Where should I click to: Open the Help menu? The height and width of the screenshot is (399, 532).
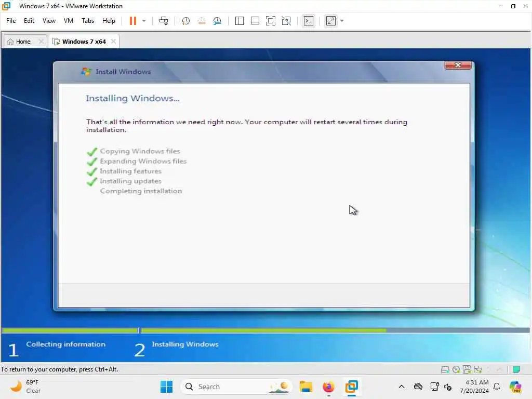click(x=109, y=21)
